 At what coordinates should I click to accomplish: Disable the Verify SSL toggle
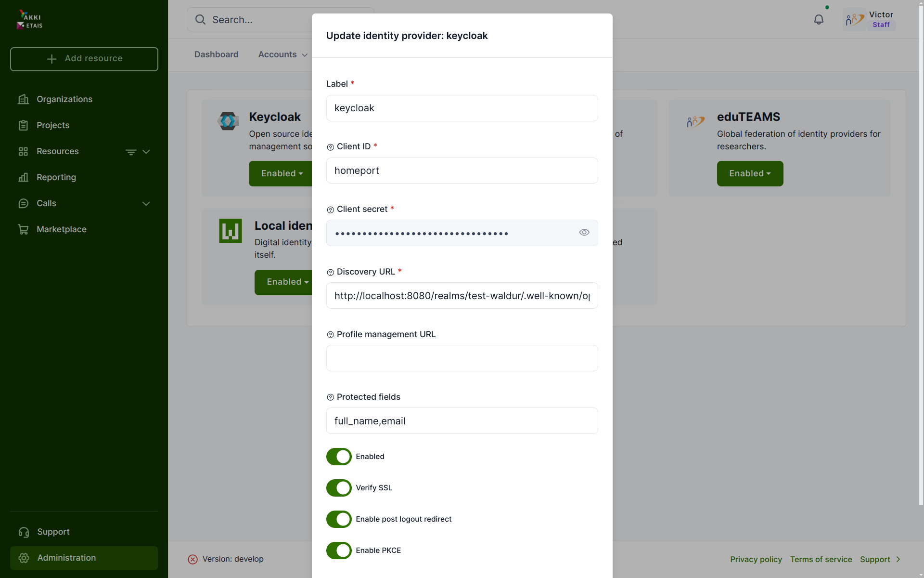tap(339, 488)
